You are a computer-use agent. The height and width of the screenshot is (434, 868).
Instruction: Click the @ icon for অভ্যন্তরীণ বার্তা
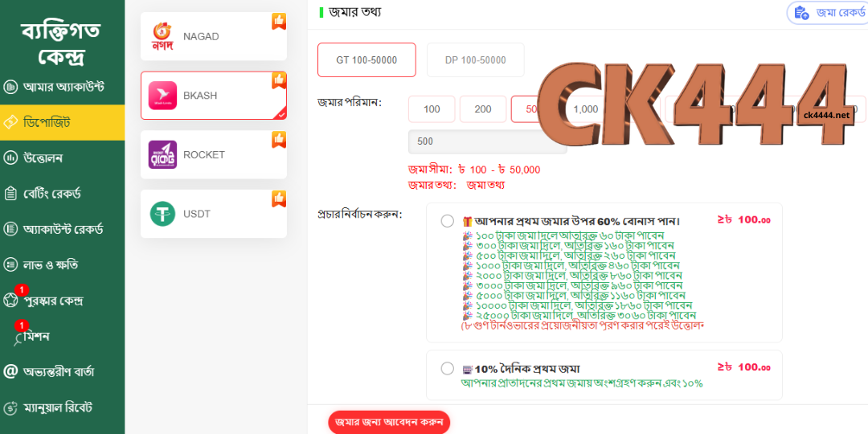click(x=10, y=371)
